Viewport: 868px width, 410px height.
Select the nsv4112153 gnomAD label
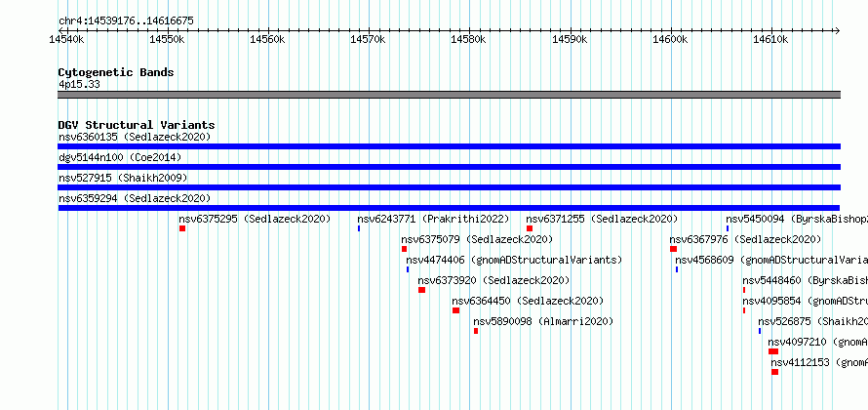tap(819, 362)
